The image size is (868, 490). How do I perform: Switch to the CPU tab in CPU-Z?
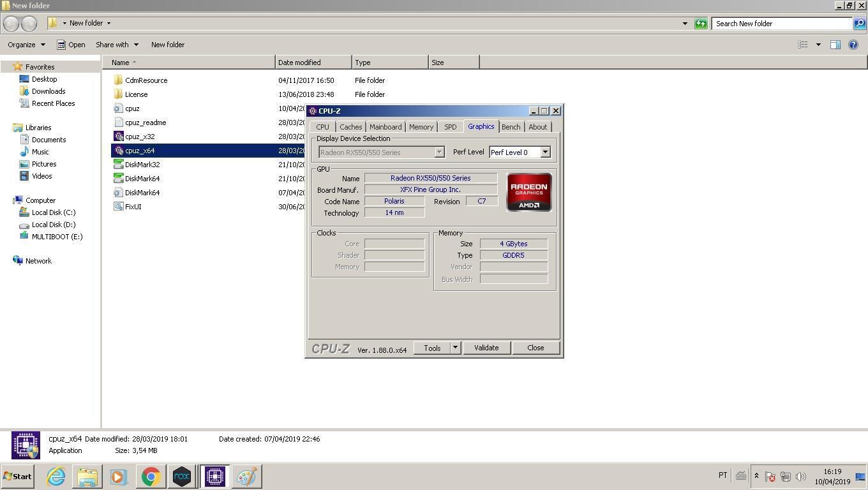click(x=323, y=127)
